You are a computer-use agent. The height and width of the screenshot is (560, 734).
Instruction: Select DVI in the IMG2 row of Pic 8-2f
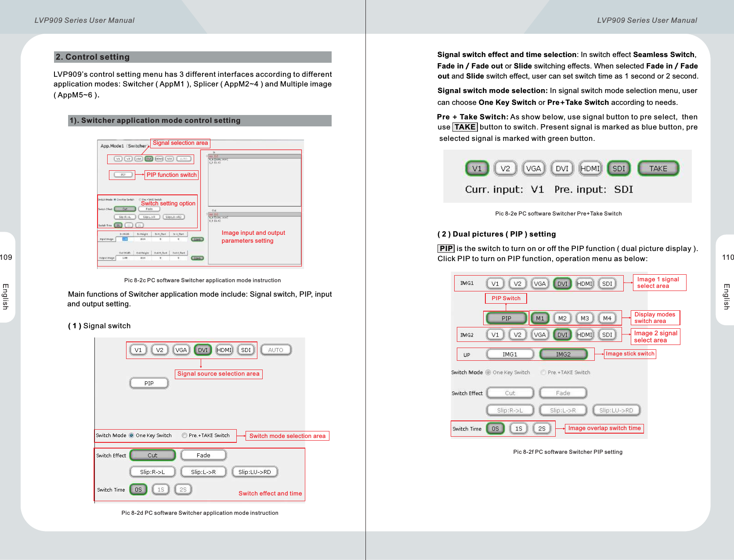click(562, 334)
